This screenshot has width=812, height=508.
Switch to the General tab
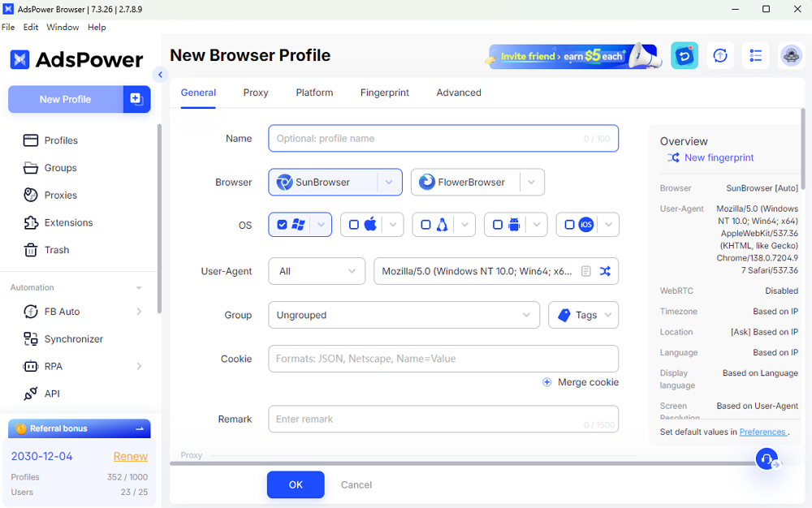[x=198, y=93]
